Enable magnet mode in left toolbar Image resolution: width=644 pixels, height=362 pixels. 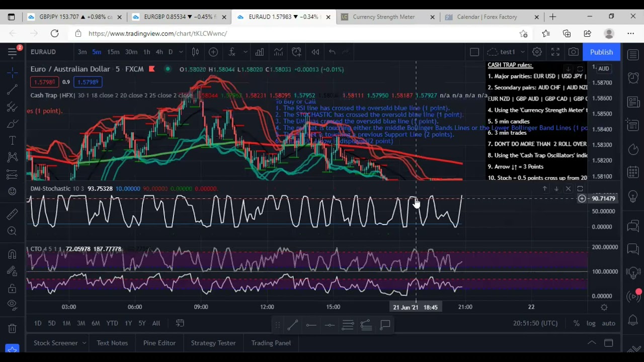[x=13, y=255]
